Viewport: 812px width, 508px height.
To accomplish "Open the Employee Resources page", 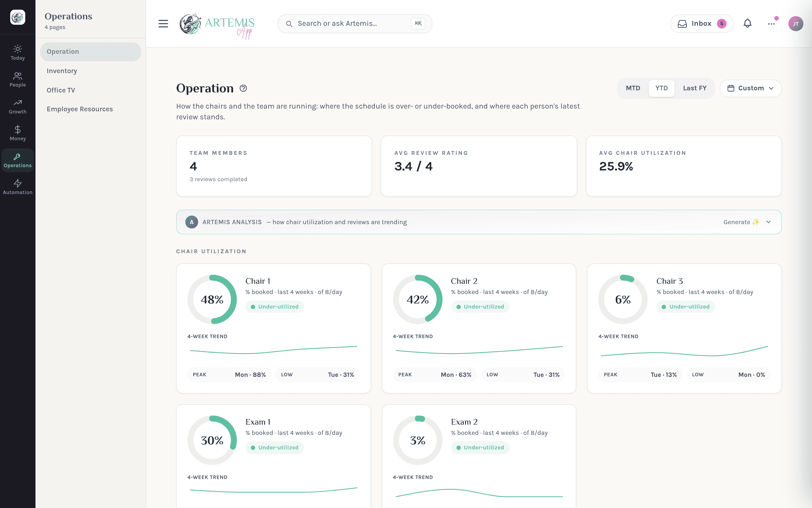I will click(90, 109).
